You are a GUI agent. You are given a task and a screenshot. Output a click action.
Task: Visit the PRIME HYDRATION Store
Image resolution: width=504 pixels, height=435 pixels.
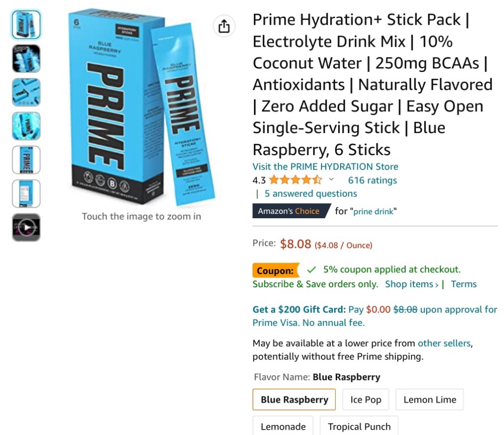(x=325, y=167)
